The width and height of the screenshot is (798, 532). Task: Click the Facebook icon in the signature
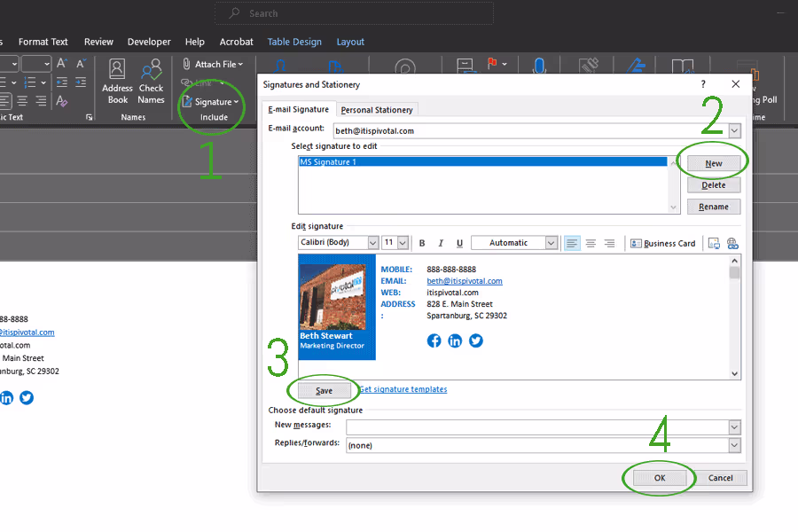434,340
